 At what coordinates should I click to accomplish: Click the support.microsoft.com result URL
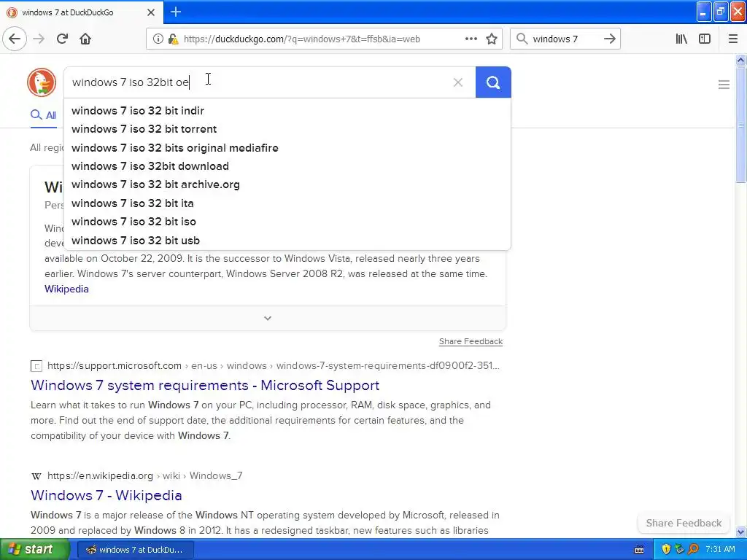click(274, 366)
